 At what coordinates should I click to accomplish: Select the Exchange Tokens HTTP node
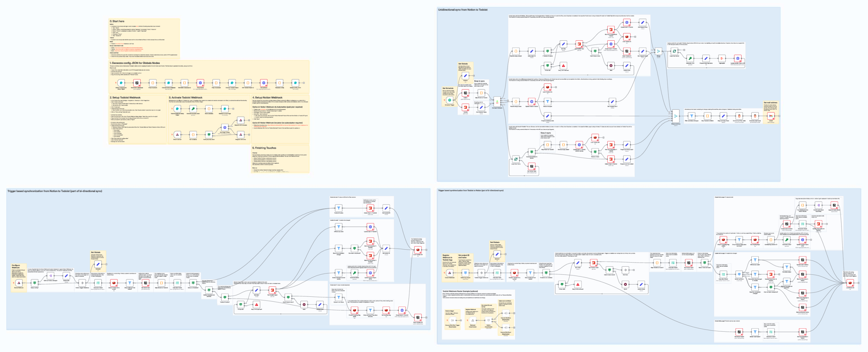click(x=225, y=128)
